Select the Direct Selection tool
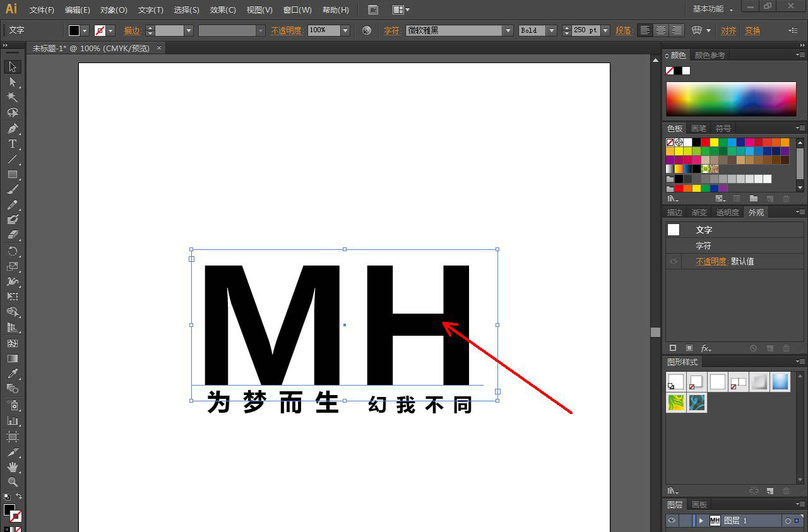The image size is (808, 532). coord(13,82)
